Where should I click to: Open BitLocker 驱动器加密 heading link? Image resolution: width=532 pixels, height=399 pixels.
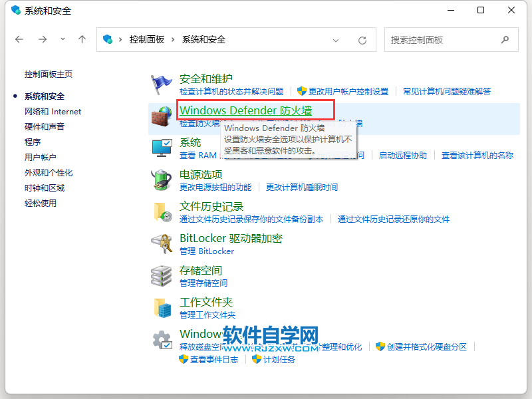(x=231, y=238)
